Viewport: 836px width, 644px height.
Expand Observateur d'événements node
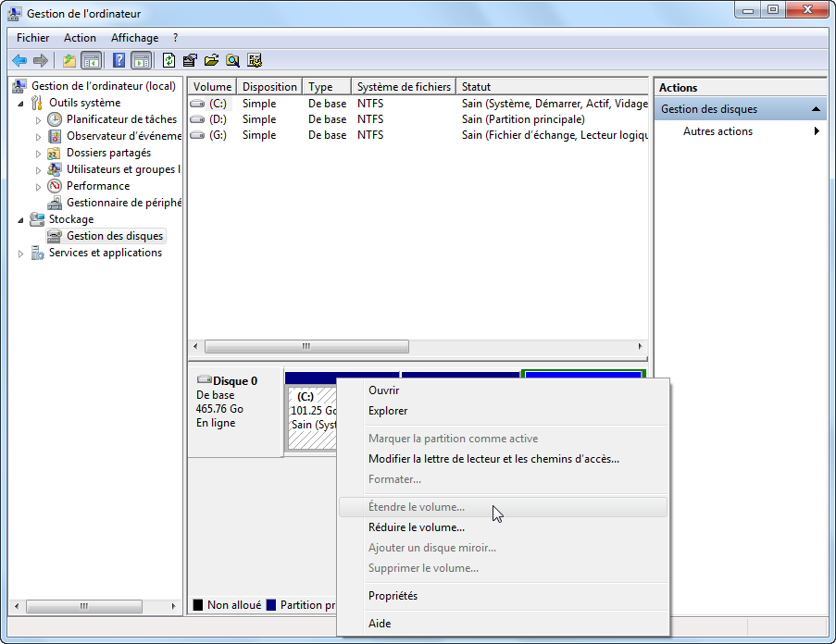tap(38, 137)
